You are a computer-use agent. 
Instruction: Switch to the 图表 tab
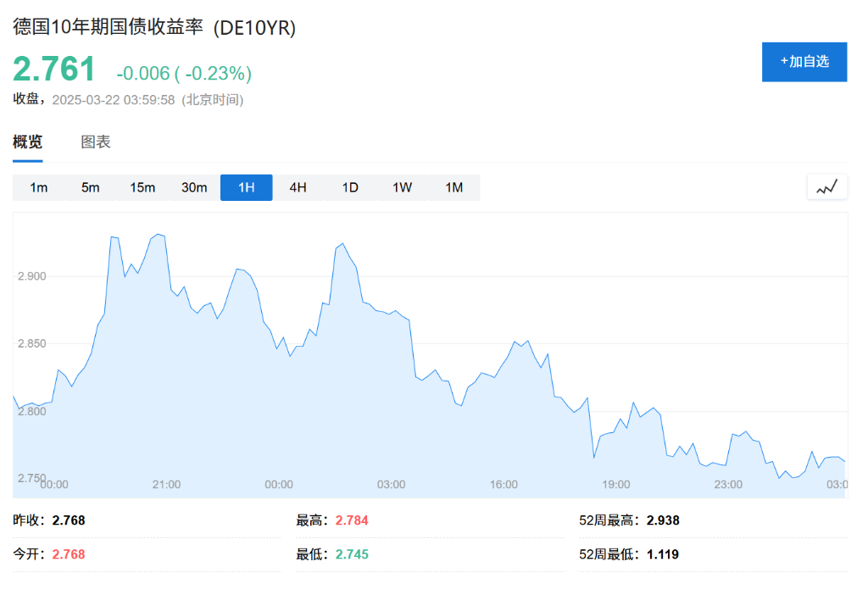pos(95,142)
